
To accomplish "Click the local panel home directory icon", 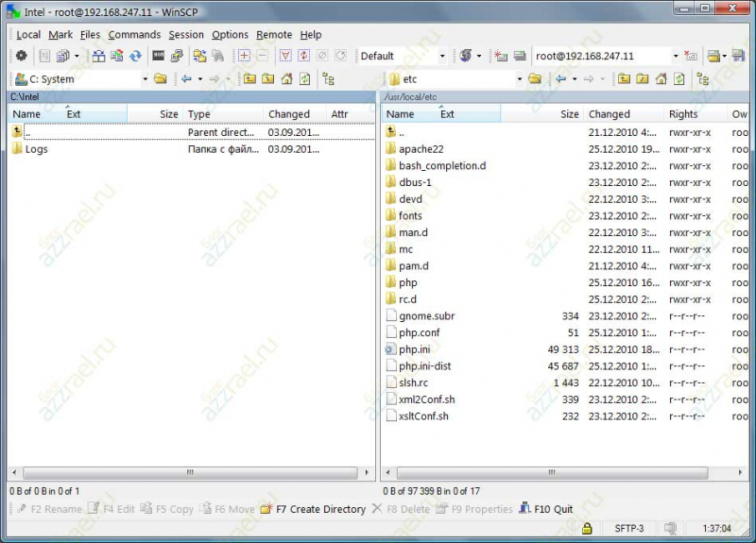I will coord(286,79).
